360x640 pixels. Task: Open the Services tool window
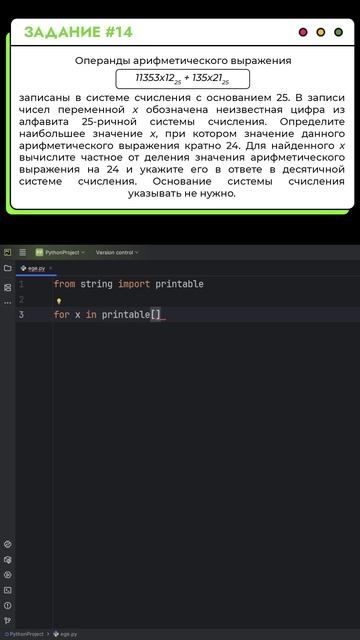tap(7, 575)
